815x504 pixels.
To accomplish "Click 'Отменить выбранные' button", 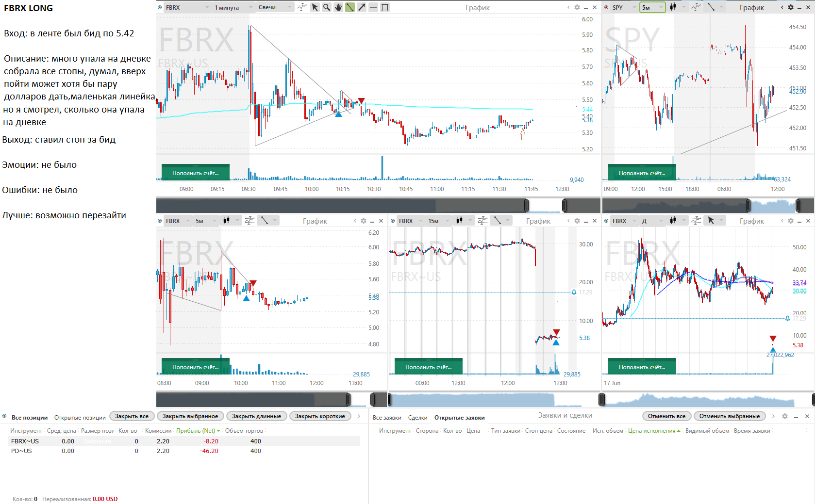I will [729, 416].
